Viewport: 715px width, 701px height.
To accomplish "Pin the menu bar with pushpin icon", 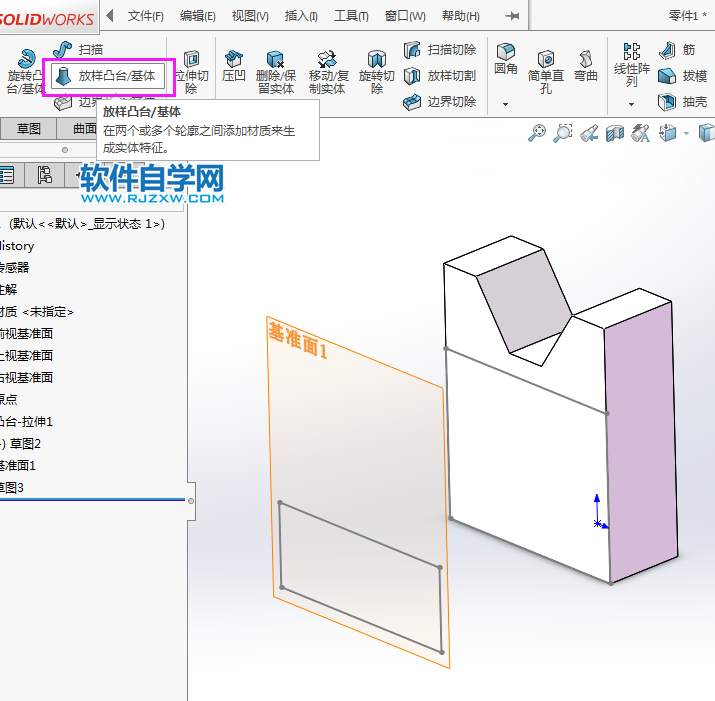I will [x=512, y=16].
